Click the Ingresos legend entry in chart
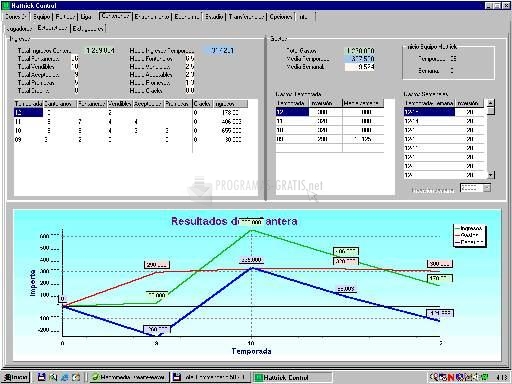This screenshot has width=512, height=384. pos(470,228)
